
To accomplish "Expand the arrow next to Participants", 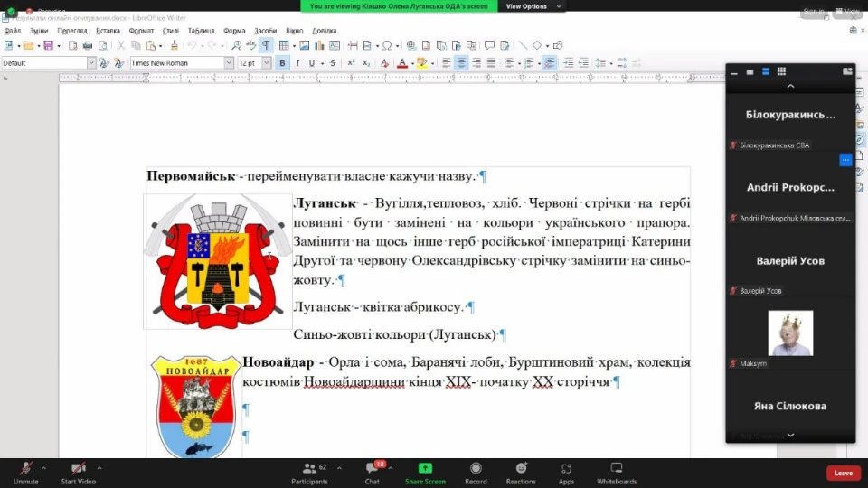I will pos(339,468).
